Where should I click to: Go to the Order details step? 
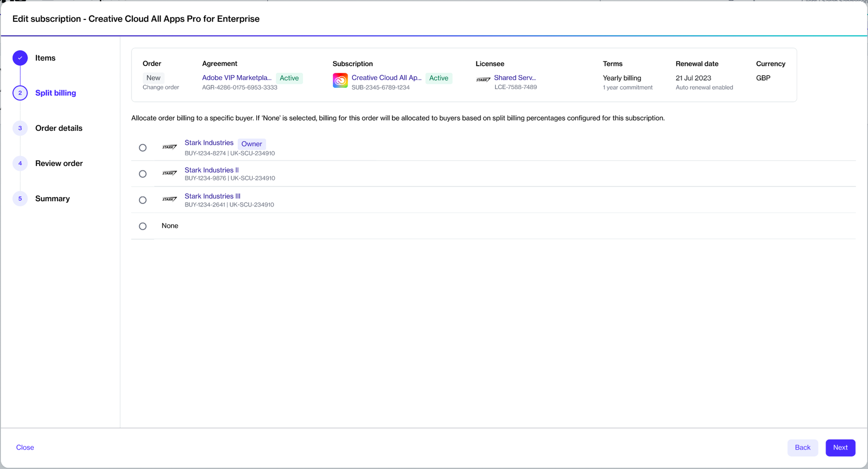tap(59, 128)
